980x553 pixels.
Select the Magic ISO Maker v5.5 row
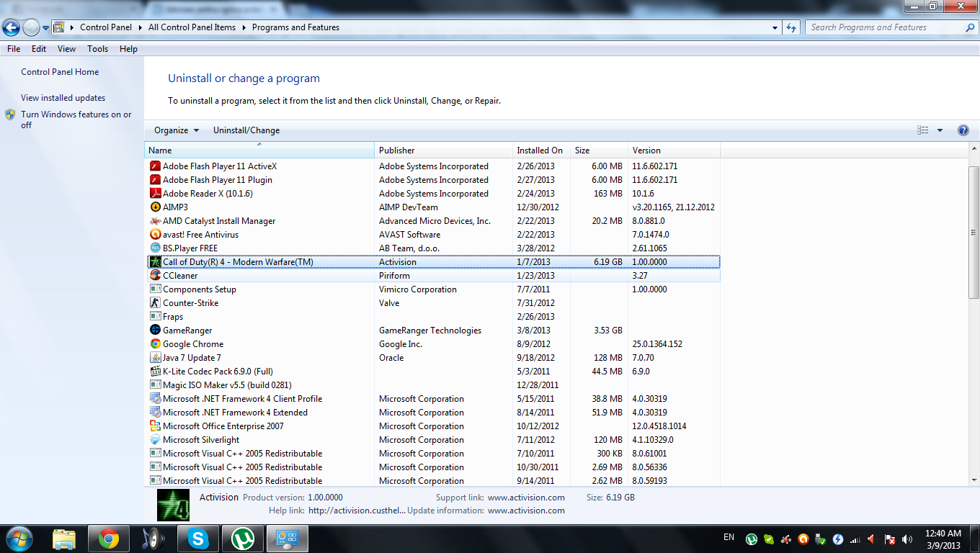point(434,385)
